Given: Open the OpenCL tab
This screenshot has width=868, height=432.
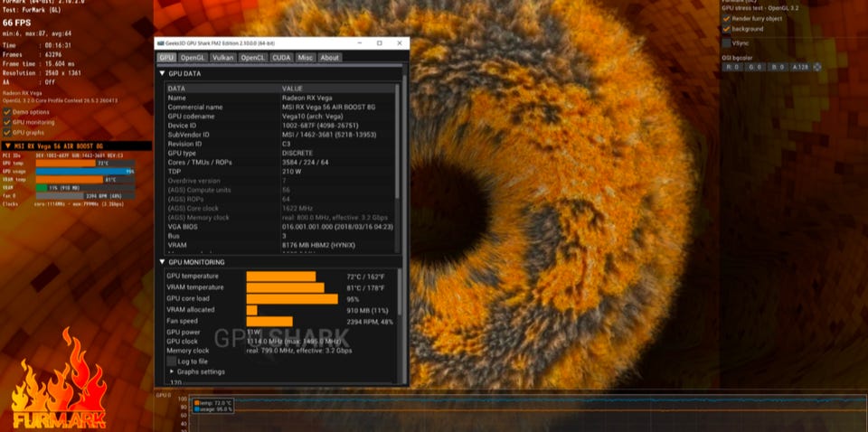Looking at the screenshot, I should 253,58.
